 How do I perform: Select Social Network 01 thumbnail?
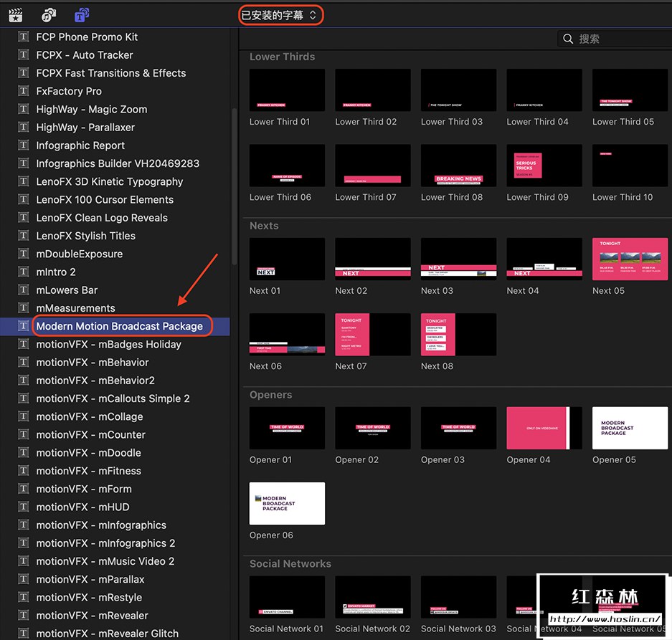tap(287, 597)
